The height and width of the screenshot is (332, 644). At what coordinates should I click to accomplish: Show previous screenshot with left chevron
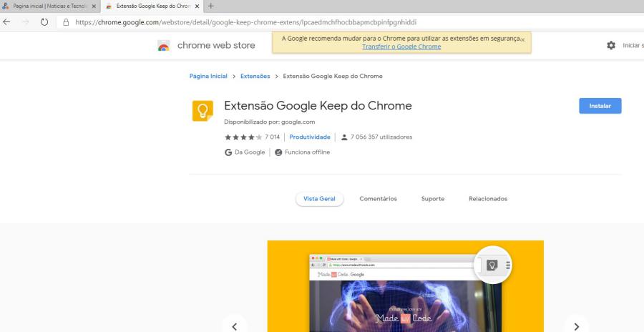click(x=235, y=326)
